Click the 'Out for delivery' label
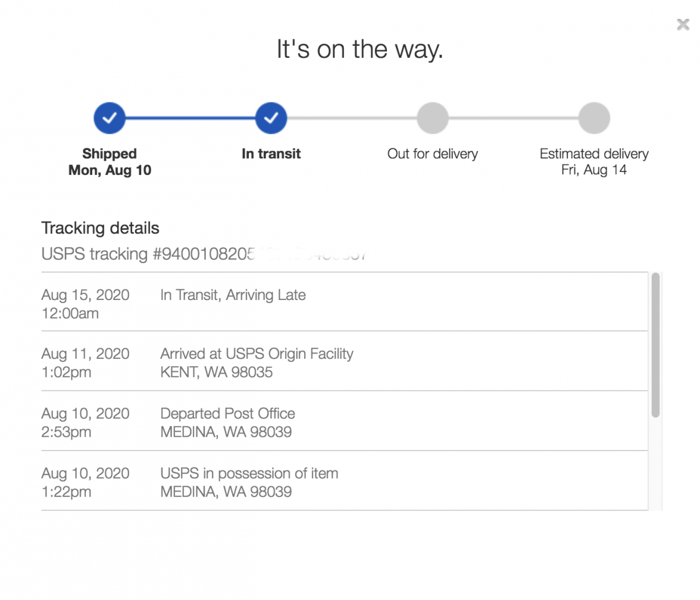Screen dimensions: 700x600 432,154
